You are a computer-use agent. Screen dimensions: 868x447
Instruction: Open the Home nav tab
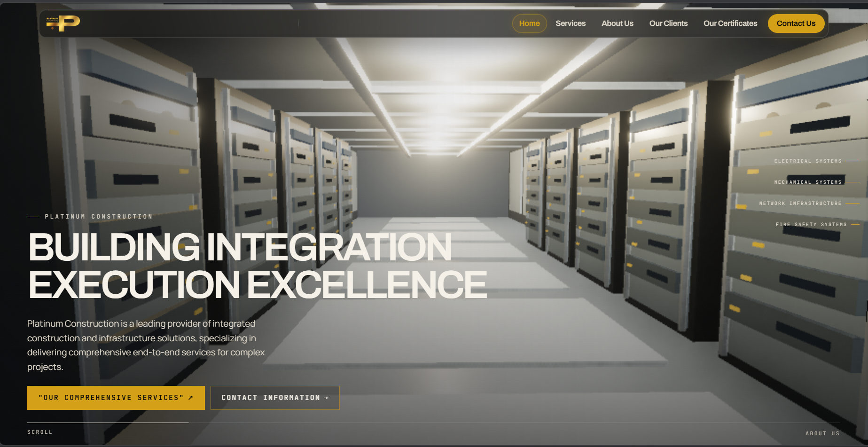(529, 24)
